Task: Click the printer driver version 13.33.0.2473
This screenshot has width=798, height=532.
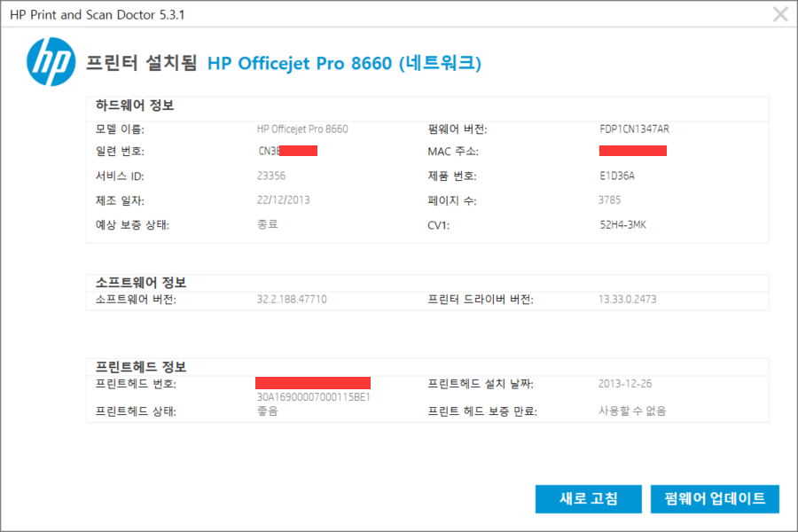Action: pos(628,300)
